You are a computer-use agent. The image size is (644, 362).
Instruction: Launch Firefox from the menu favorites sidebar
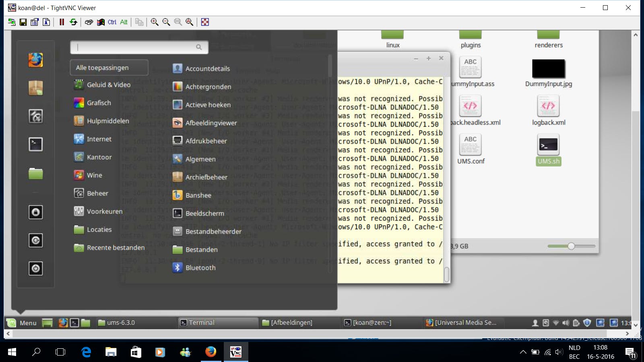pyautogui.click(x=35, y=60)
